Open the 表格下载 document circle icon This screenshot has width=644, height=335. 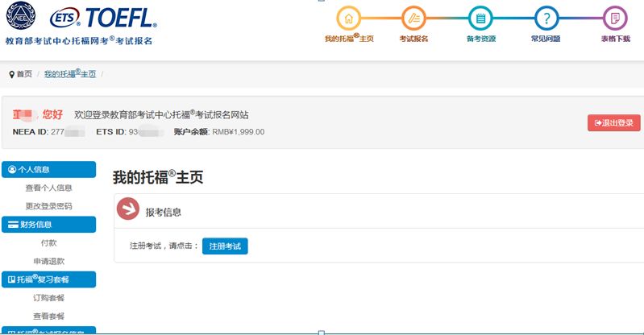[615, 19]
